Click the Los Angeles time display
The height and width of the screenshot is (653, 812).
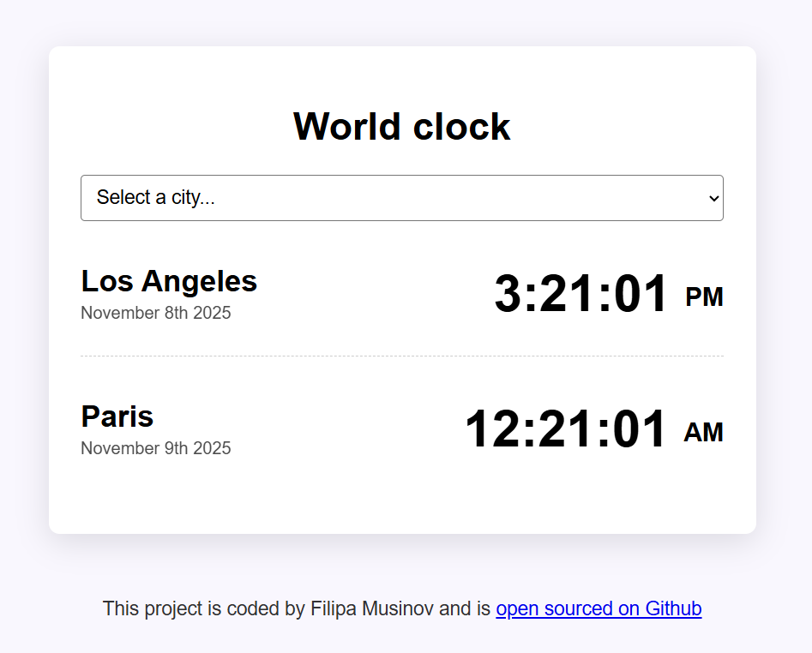pos(580,294)
